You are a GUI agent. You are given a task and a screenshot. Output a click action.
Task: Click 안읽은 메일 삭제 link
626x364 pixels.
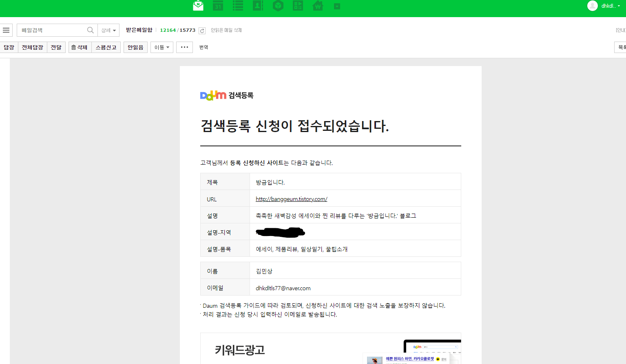pos(226,30)
